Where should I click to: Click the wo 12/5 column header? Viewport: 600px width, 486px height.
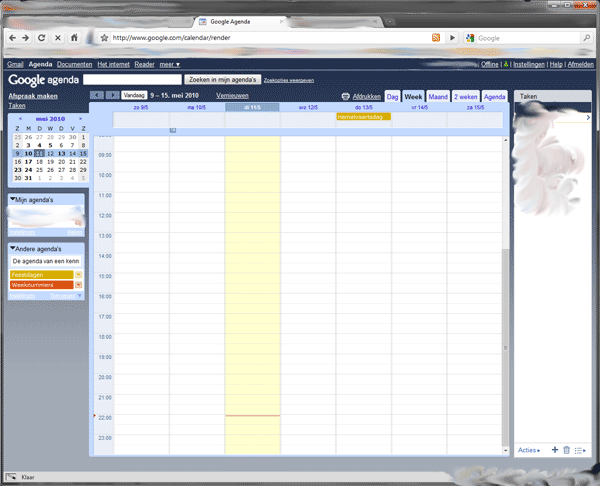(308, 108)
